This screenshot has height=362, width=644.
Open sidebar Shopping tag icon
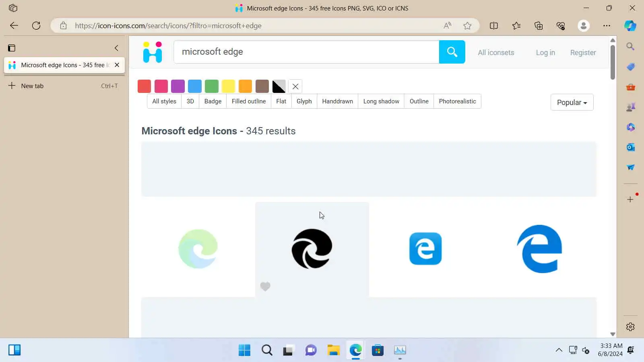[x=630, y=67]
